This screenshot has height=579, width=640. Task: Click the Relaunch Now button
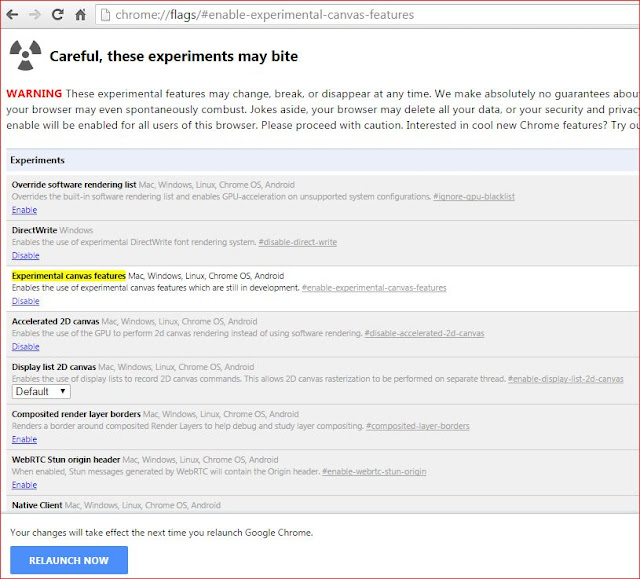click(69, 560)
